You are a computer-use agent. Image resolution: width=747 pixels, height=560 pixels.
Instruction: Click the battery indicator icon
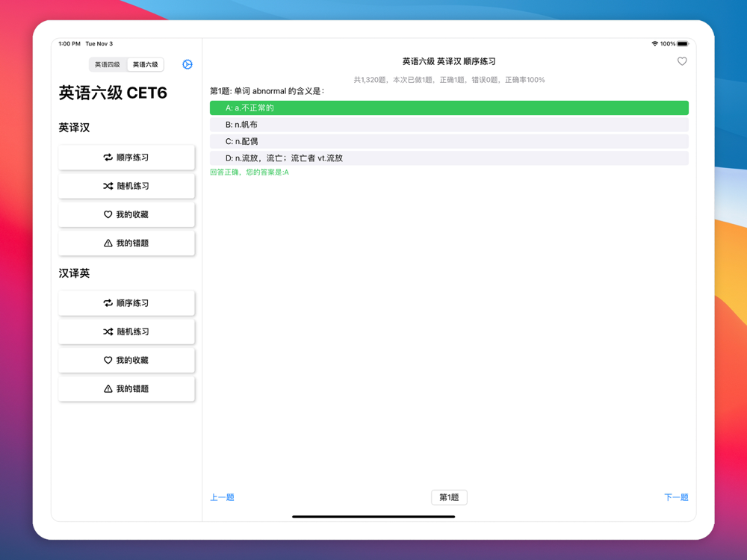tap(683, 44)
